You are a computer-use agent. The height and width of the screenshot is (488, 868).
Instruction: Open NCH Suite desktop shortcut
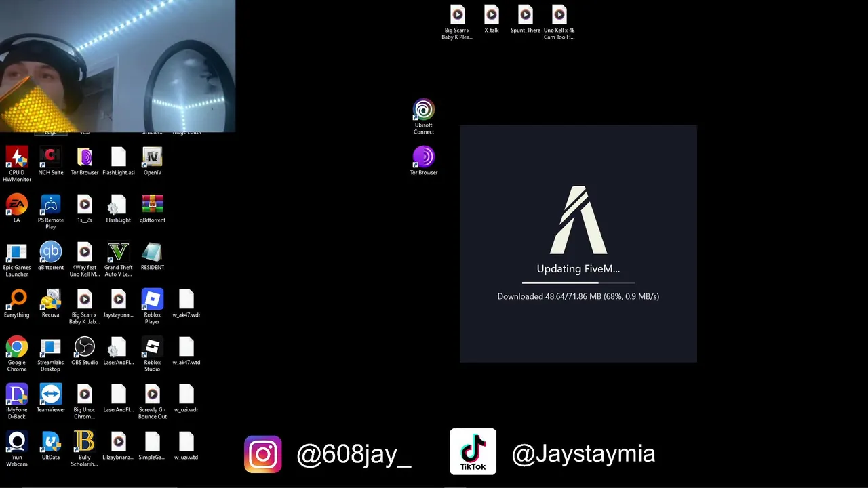[51, 161]
